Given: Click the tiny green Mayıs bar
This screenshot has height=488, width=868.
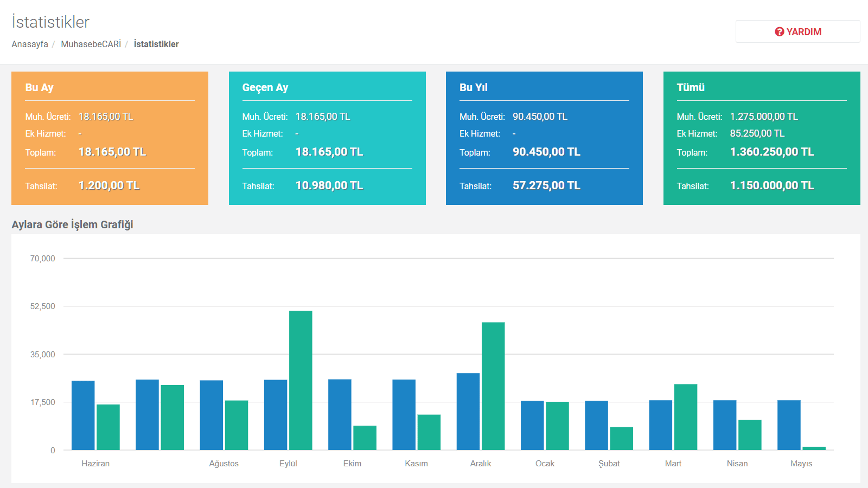Looking at the screenshot, I should click(x=814, y=448).
